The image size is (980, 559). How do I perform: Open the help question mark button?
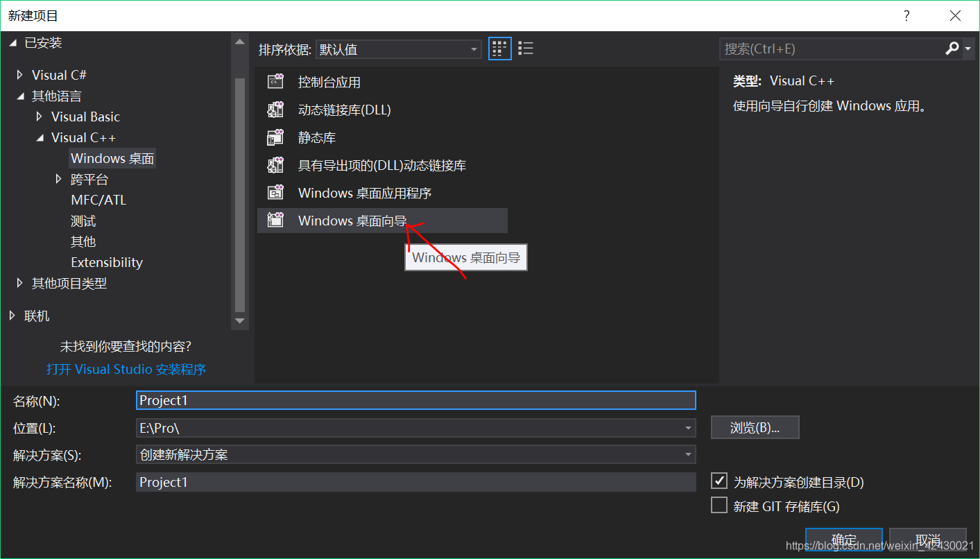(x=906, y=15)
